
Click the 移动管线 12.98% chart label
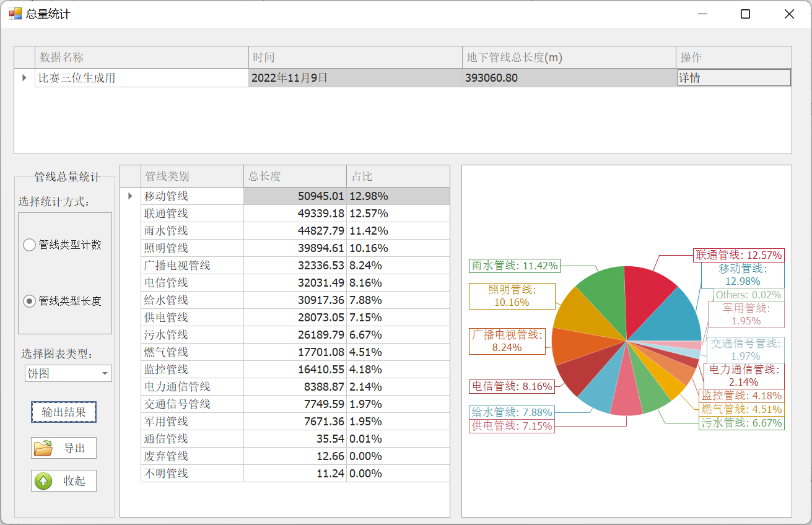click(742, 275)
